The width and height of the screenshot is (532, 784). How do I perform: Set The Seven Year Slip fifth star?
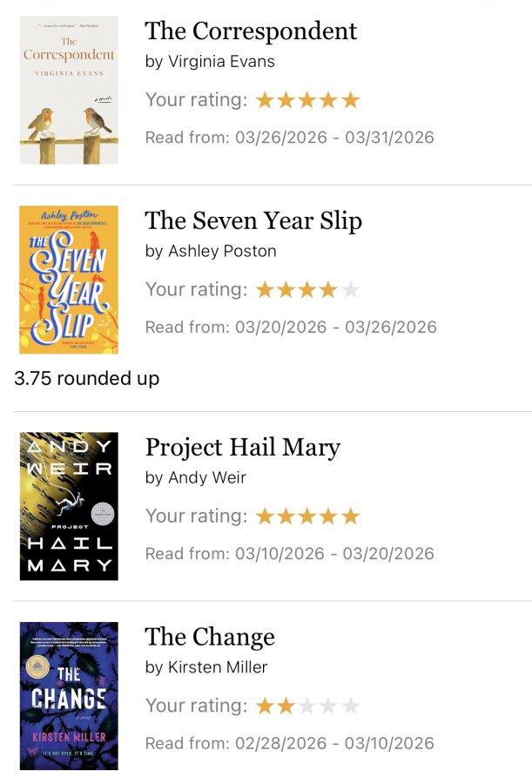click(x=351, y=289)
